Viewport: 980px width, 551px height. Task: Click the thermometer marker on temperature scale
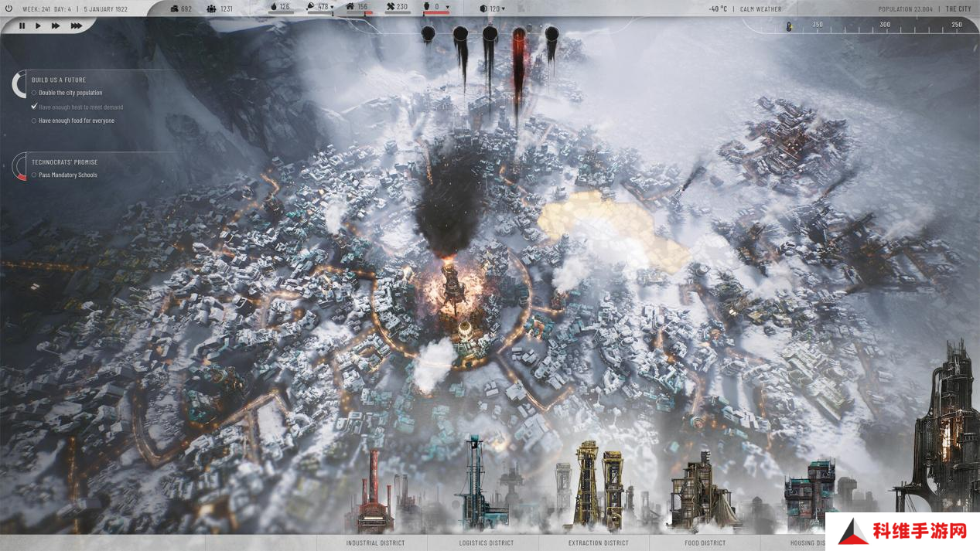(x=789, y=27)
